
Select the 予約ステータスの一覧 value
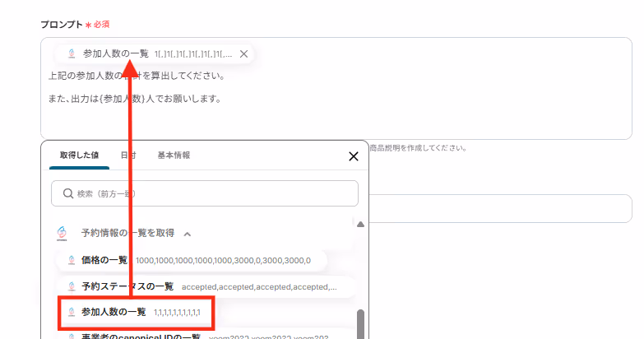[x=206, y=286]
